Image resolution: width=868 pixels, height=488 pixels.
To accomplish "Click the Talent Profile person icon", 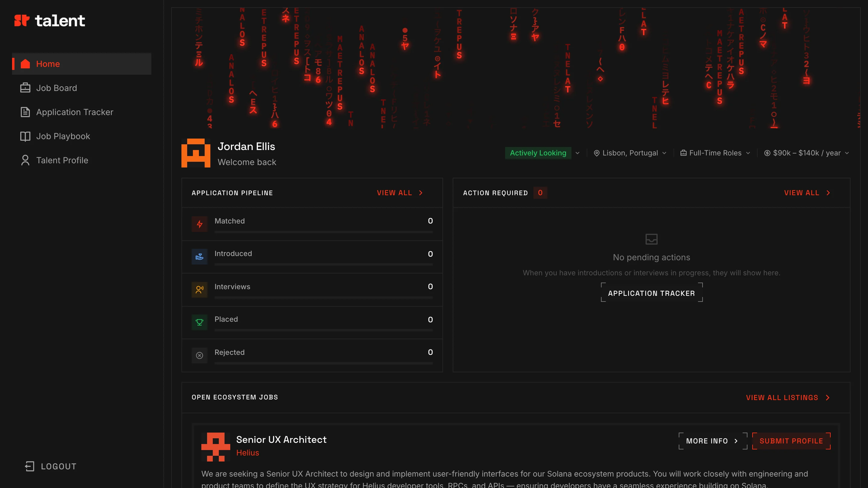I will tap(25, 160).
